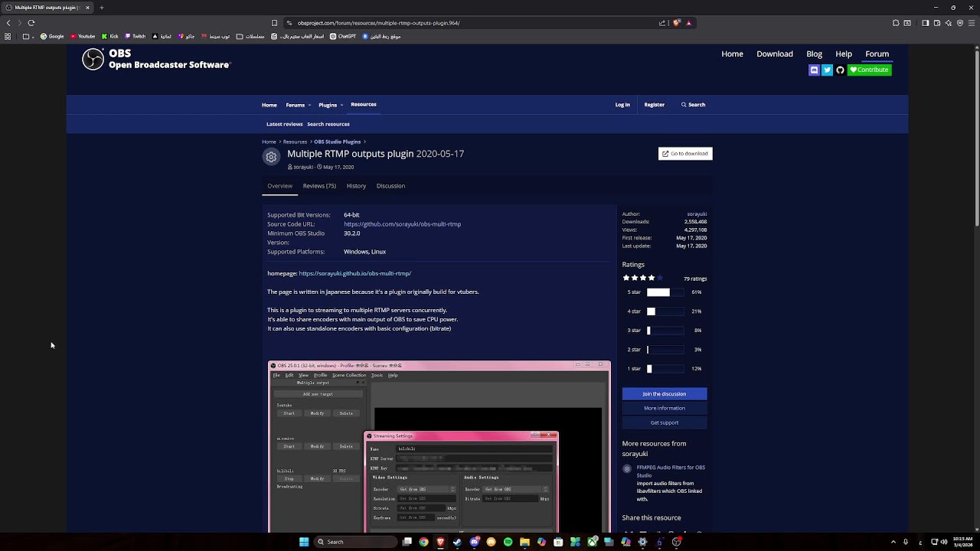
Task: Open File Explorer from the taskbar
Action: click(524, 542)
